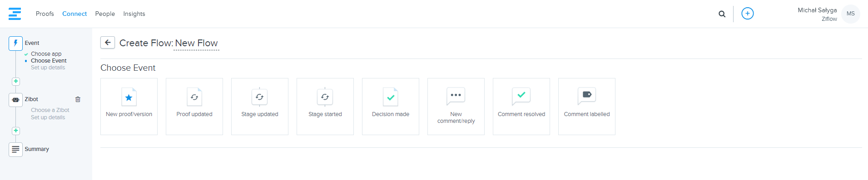Delete the Zibot step via trash icon
868x180 pixels.
tap(78, 99)
